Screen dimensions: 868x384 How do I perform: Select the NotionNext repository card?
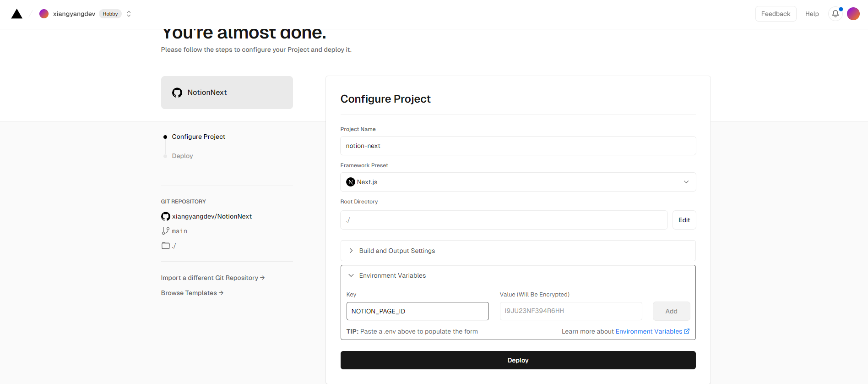pyautogui.click(x=227, y=93)
